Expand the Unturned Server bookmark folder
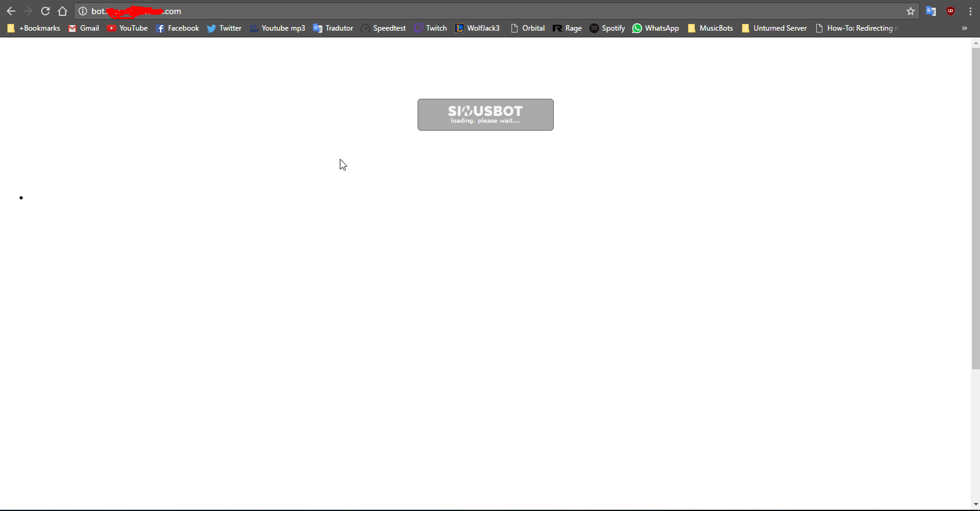980x511 pixels. point(774,28)
